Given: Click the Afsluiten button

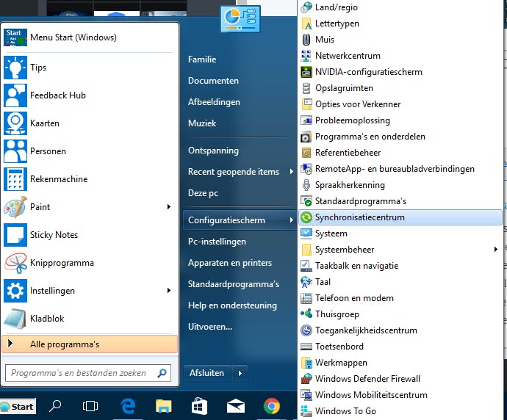Looking at the screenshot, I should tap(208, 373).
